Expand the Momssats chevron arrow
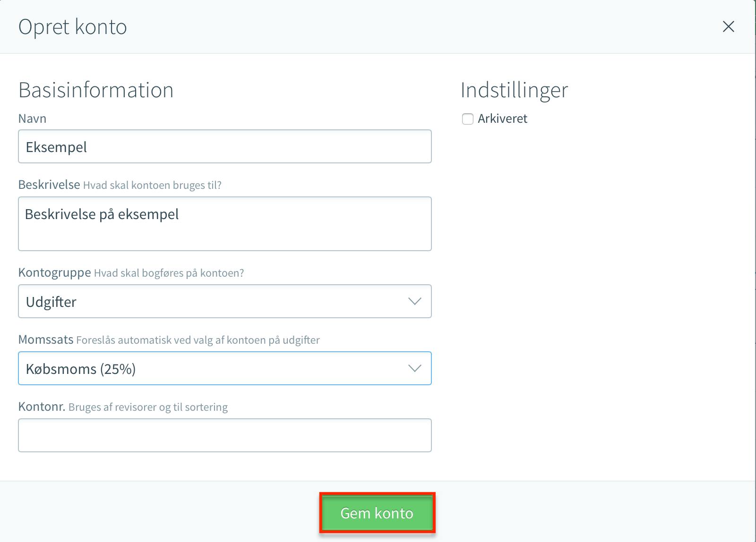The width and height of the screenshot is (756, 542). coord(414,368)
